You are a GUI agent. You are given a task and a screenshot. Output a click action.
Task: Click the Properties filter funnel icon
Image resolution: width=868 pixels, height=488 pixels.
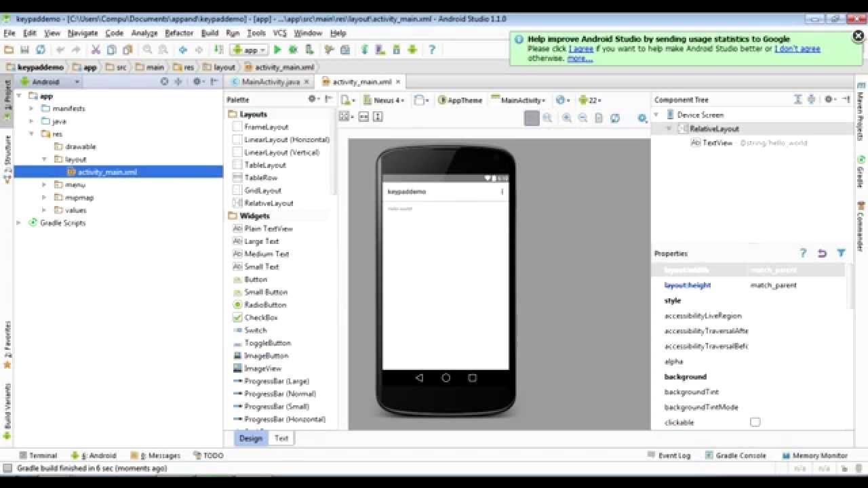(841, 253)
